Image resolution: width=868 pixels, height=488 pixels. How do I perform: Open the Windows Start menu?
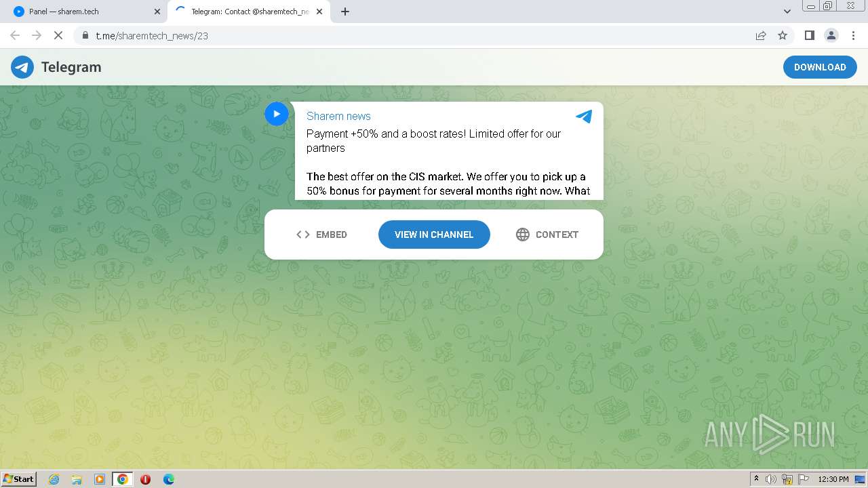[19, 479]
